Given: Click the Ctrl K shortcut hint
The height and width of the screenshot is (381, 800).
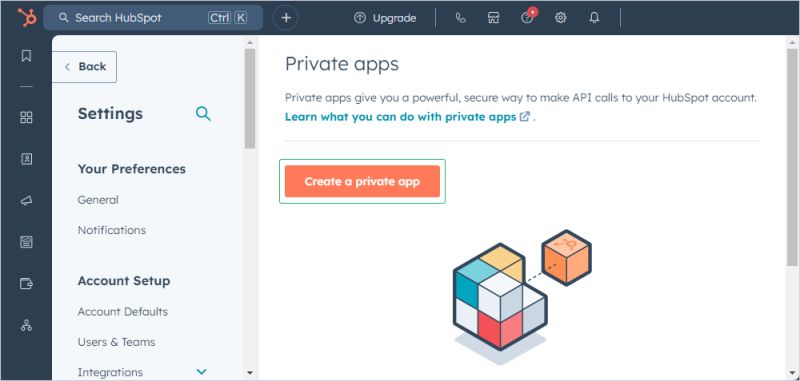Looking at the screenshot, I should pyautogui.click(x=228, y=18).
